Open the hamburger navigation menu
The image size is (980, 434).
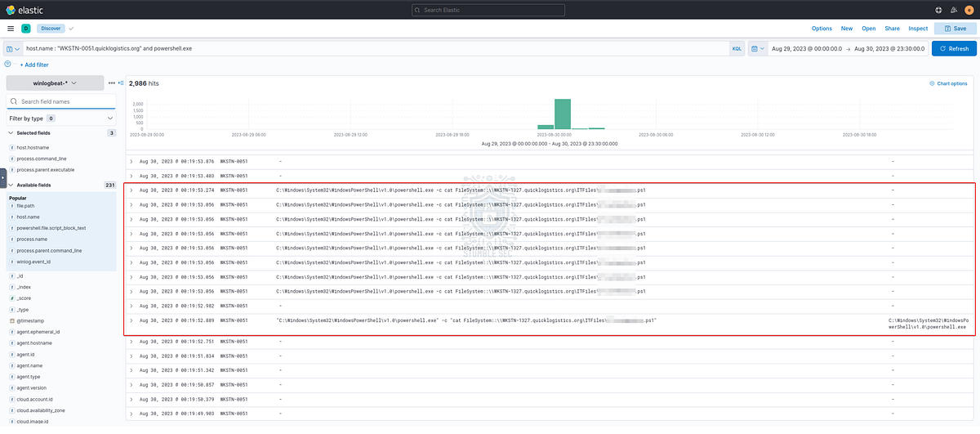tap(11, 28)
